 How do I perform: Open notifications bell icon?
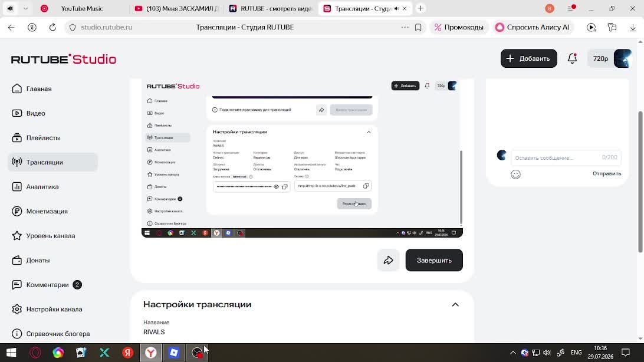(x=572, y=58)
